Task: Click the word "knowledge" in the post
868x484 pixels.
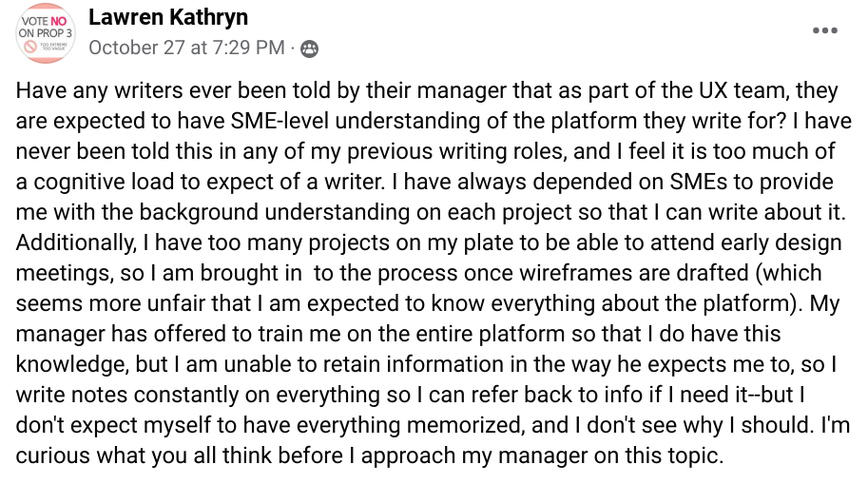Action: (72, 364)
